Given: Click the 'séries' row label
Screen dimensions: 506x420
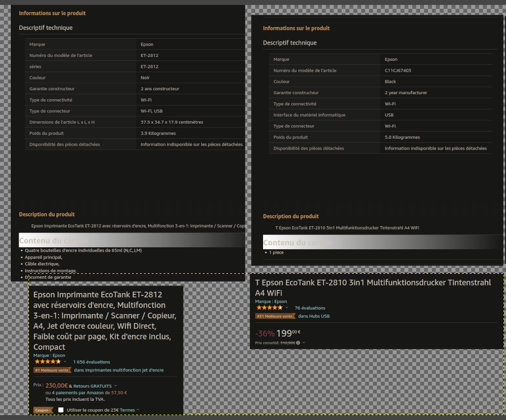Looking at the screenshot, I should pyautogui.click(x=35, y=66).
